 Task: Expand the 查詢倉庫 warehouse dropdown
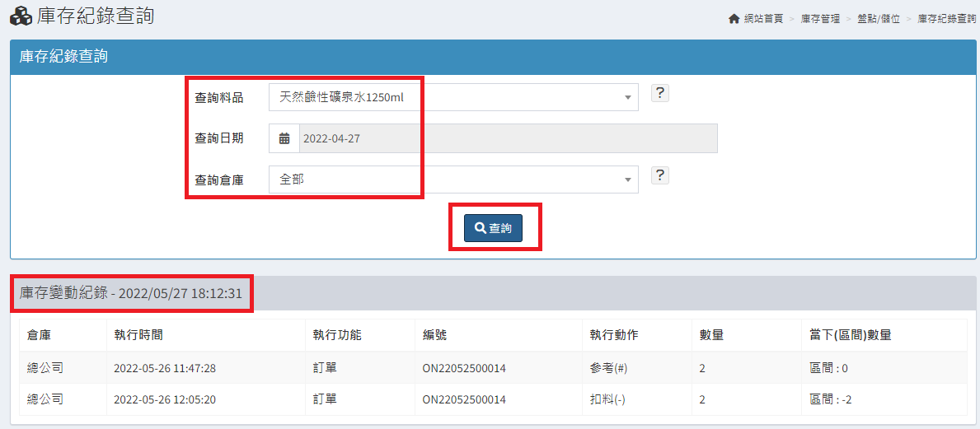[x=453, y=180]
